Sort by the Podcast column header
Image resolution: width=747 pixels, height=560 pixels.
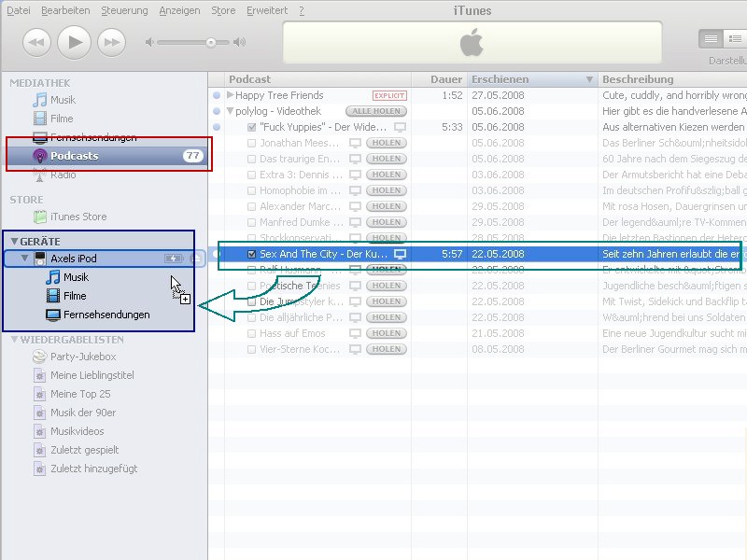317,79
